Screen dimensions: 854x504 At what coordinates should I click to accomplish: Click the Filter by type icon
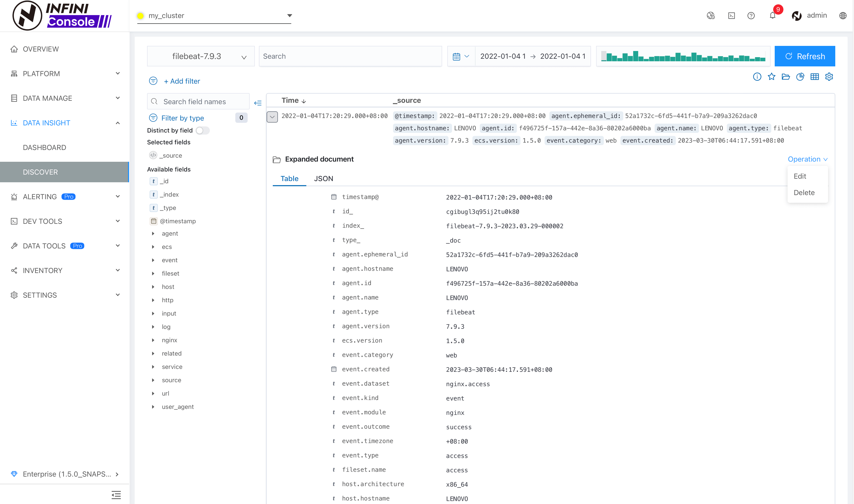(x=153, y=118)
